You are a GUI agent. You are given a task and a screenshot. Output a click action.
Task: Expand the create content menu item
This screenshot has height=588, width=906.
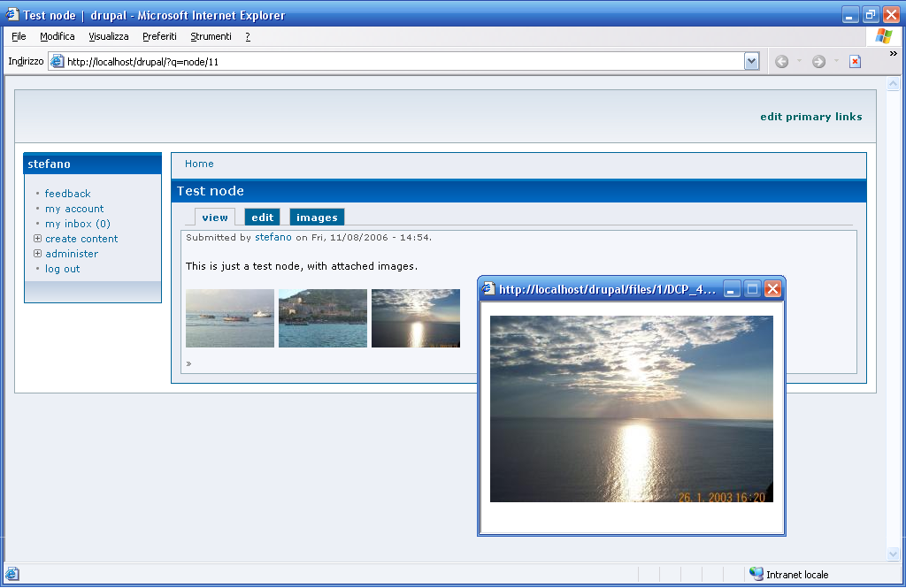[37, 239]
